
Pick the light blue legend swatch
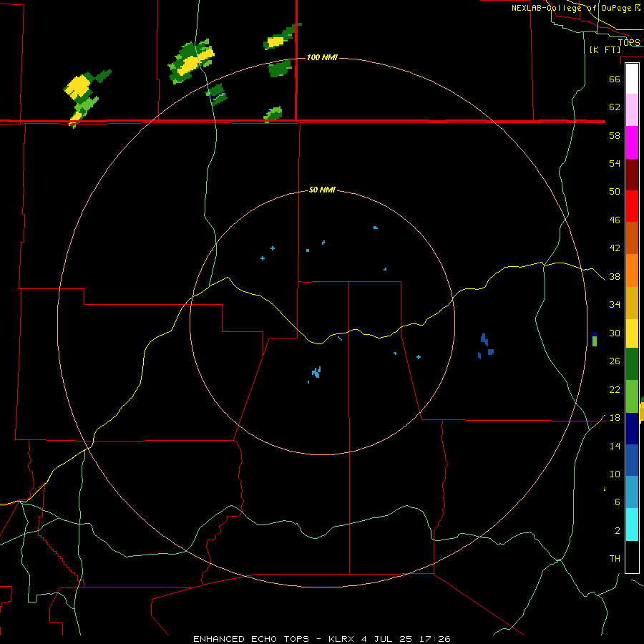(632, 492)
